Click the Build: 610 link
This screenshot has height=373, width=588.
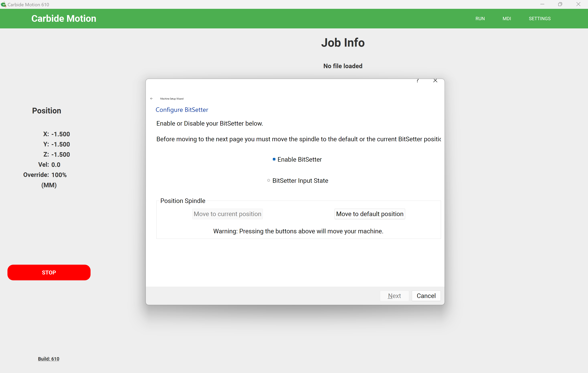(49, 359)
